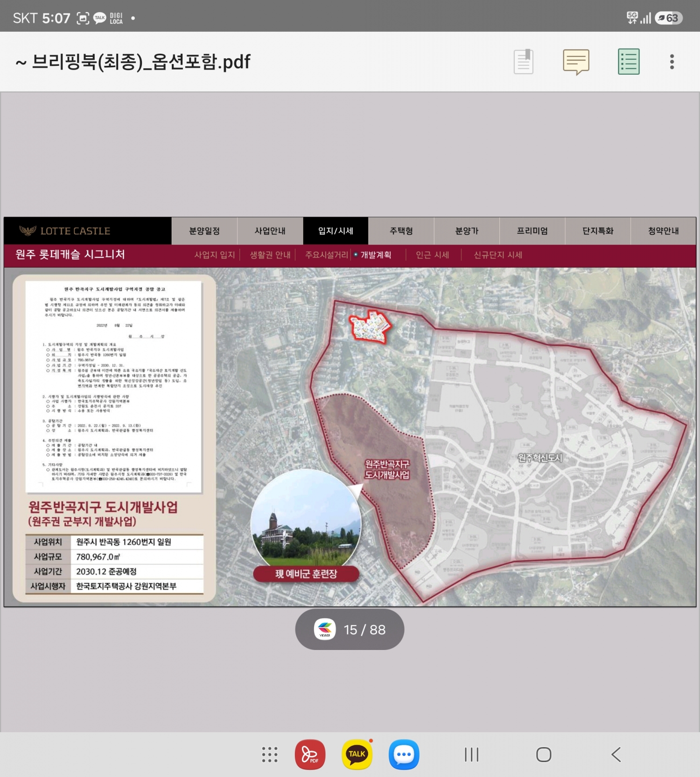The width and height of the screenshot is (700, 777).
Task: Select the 프리미엄 tab
Action: 532,231
